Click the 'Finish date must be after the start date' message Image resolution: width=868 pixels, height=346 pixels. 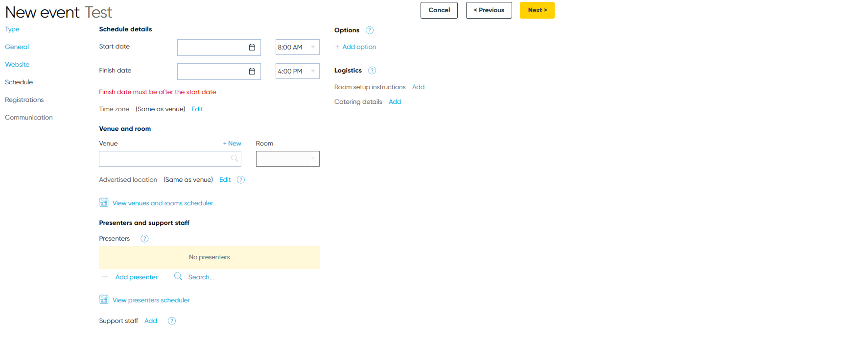(158, 92)
